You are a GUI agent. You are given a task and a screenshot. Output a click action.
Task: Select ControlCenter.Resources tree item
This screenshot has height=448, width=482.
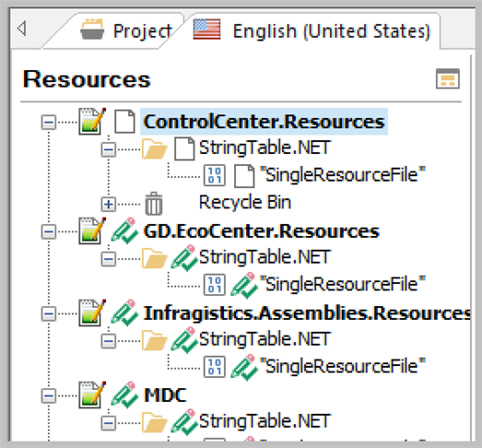point(265,122)
